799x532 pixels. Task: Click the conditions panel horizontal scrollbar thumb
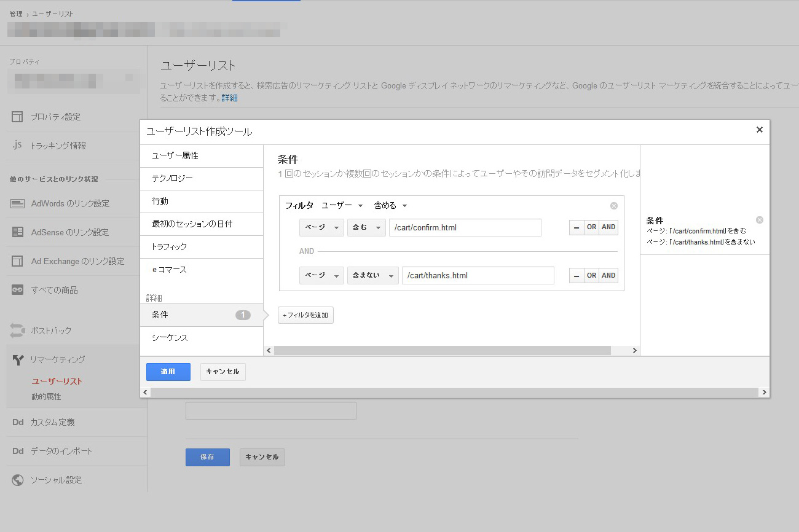443,350
